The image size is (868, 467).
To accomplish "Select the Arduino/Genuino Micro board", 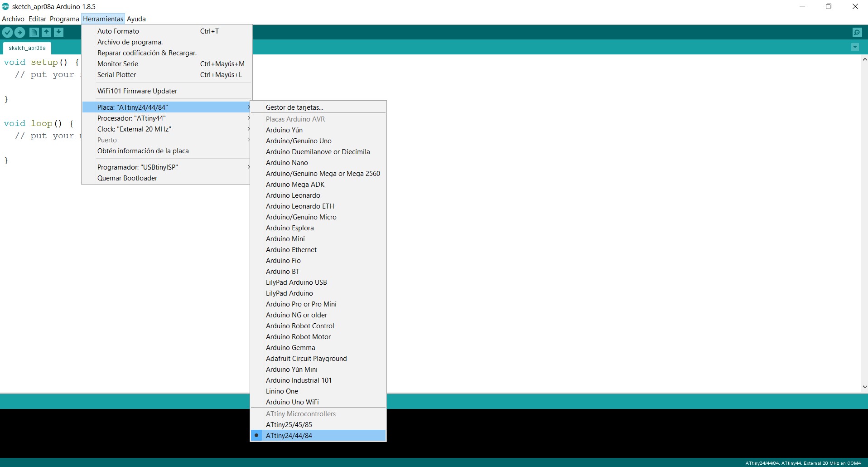I will [x=318, y=217].
